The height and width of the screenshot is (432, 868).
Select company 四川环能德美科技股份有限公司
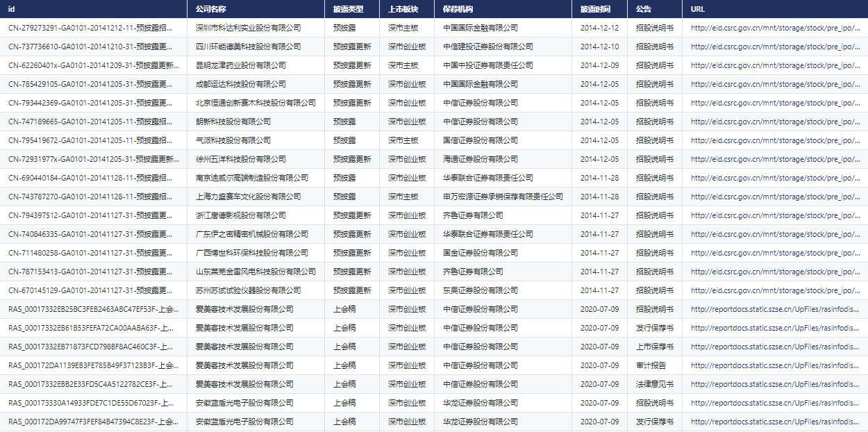pyautogui.click(x=249, y=47)
